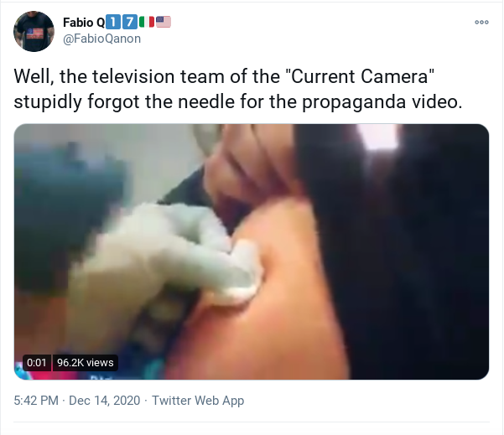The image size is (504, 435).
Task: Open the Twitter Web App source link
Action: coord(198,401)
